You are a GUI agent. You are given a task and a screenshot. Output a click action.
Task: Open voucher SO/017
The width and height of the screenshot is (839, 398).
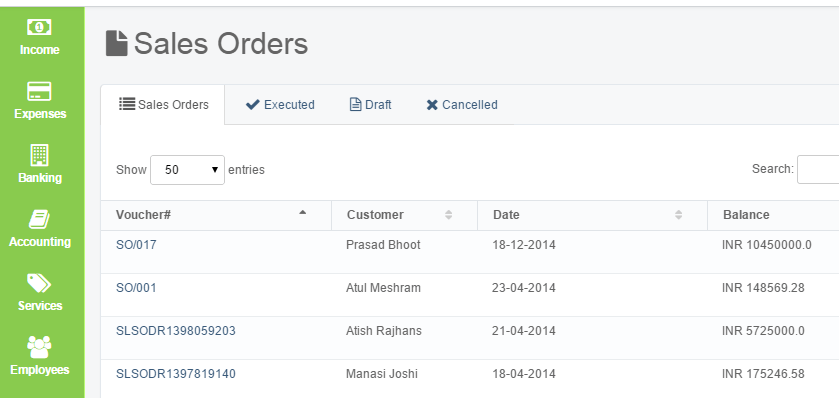tap(136, 245)
